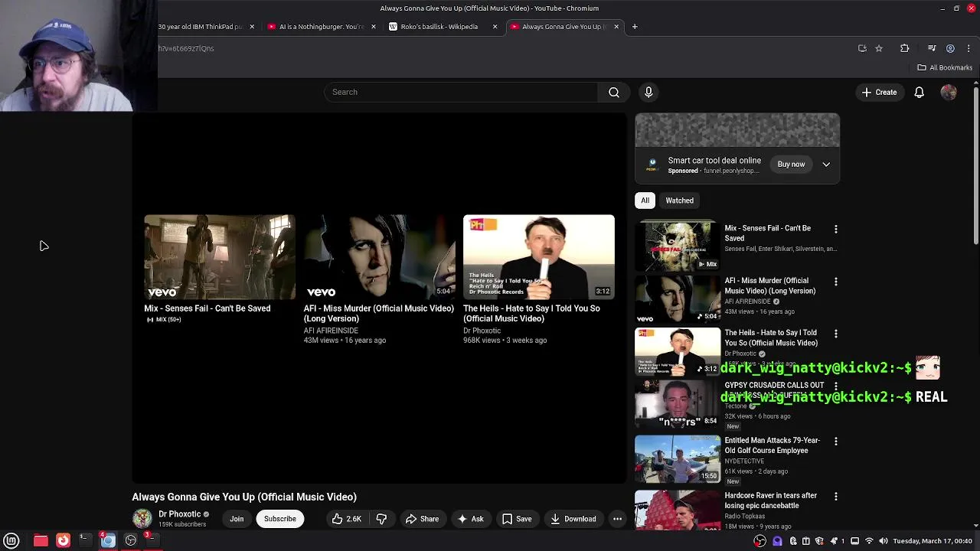Expand the sponsored ad dropdown chevron

click(x=826, y=165)
